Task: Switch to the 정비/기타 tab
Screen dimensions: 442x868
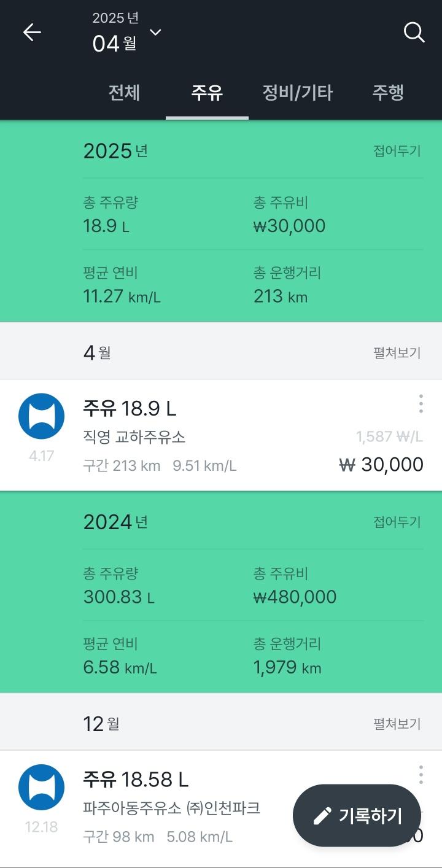Action: click(298, 93)
